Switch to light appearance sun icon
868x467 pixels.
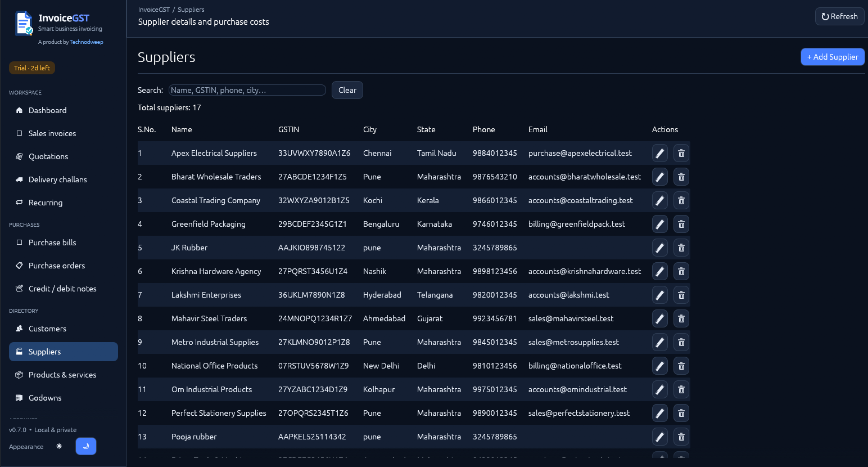[59, 446]
